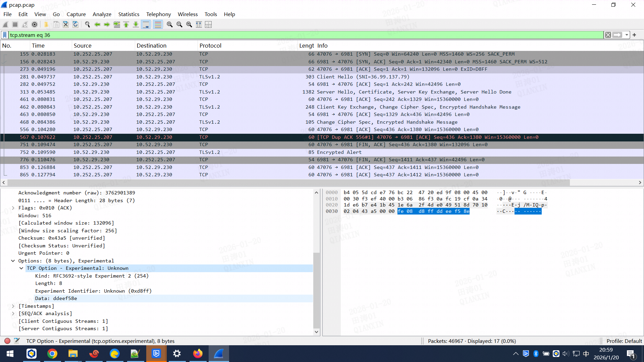644x362 pixels.
Task: Close the capture file icon
Action: click(66, 24)
